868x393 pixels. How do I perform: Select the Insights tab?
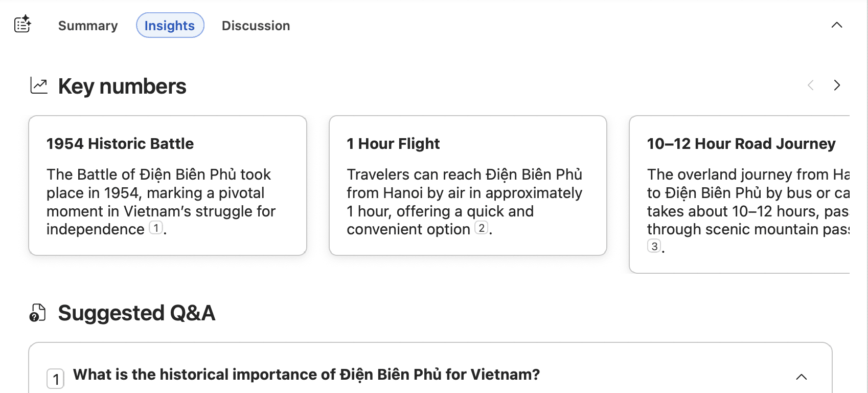point(170,26)
